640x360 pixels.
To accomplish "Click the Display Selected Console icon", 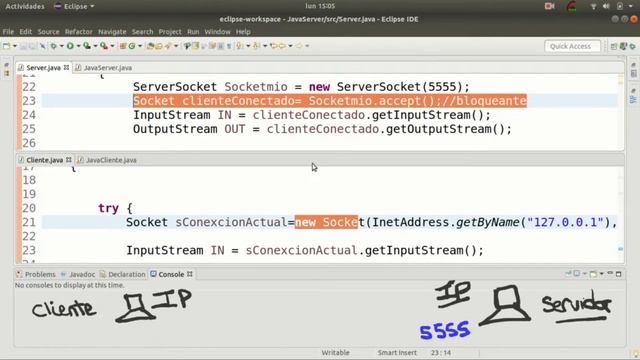I will tap(577, 273).
